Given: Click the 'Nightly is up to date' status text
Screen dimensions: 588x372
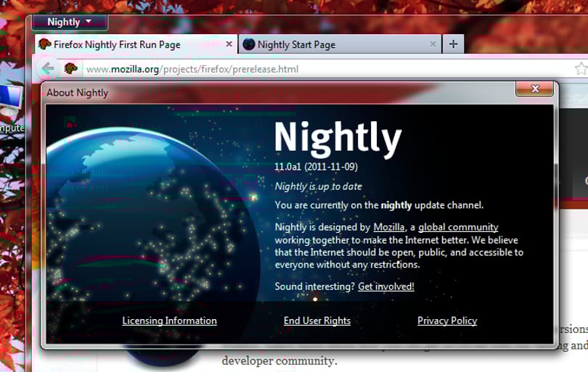Looking at the screenshot, I should pyautogui.click(x=319, y=186).
